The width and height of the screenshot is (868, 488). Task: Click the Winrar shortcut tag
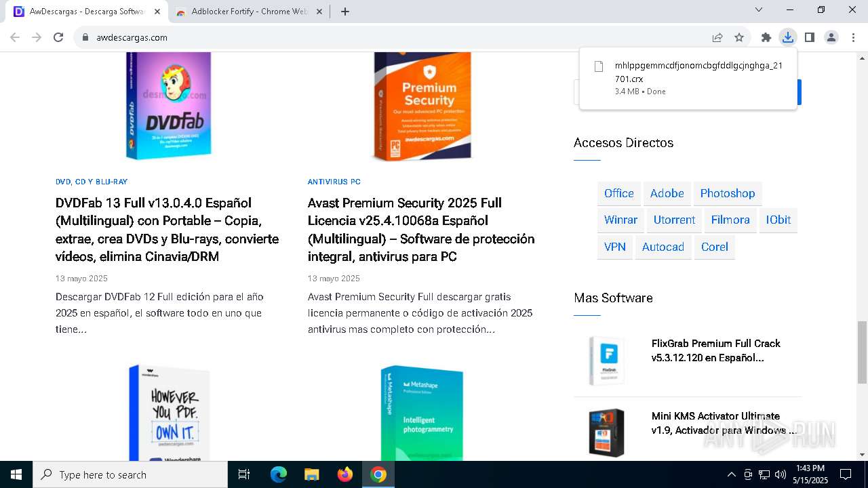click(x=620, y=220)
